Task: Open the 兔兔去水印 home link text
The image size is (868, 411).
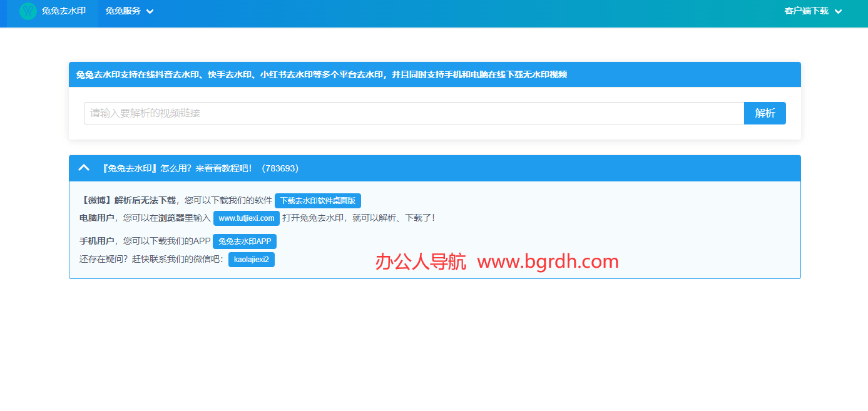Action: click(64, 11)
